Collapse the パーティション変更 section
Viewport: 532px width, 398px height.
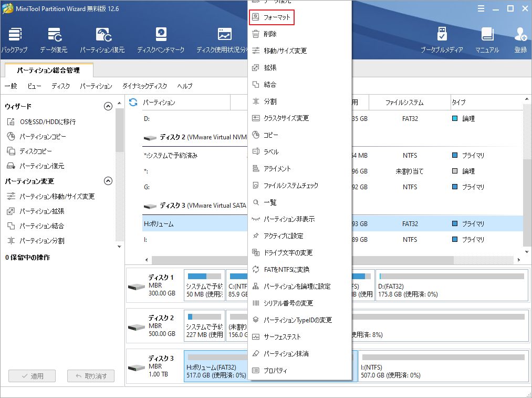coord(108,180)
